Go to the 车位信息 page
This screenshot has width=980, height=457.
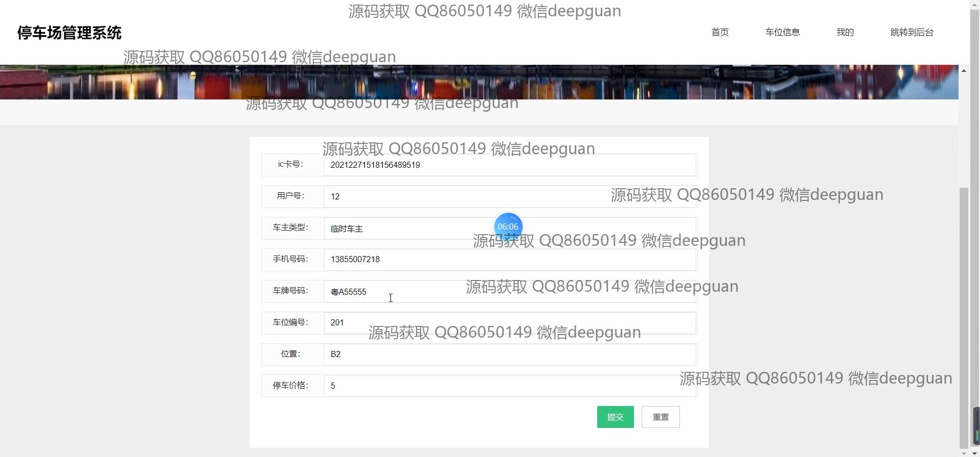coord(782,32)
